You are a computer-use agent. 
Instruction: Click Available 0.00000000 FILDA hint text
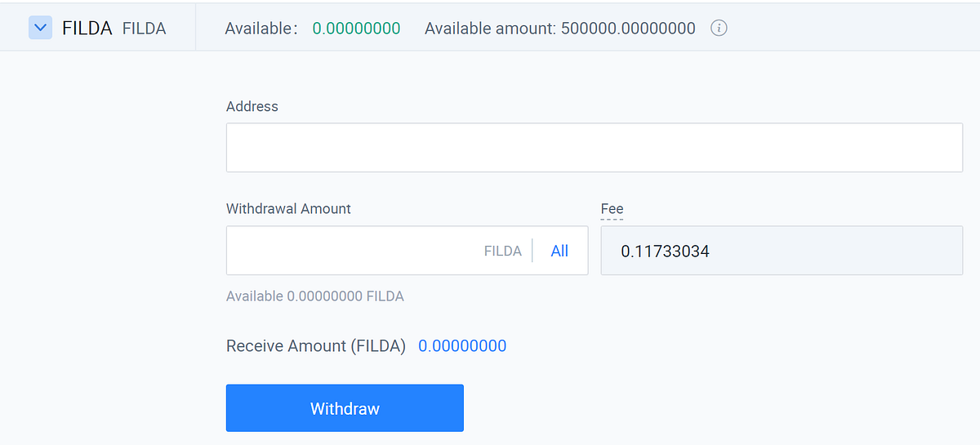314,296
